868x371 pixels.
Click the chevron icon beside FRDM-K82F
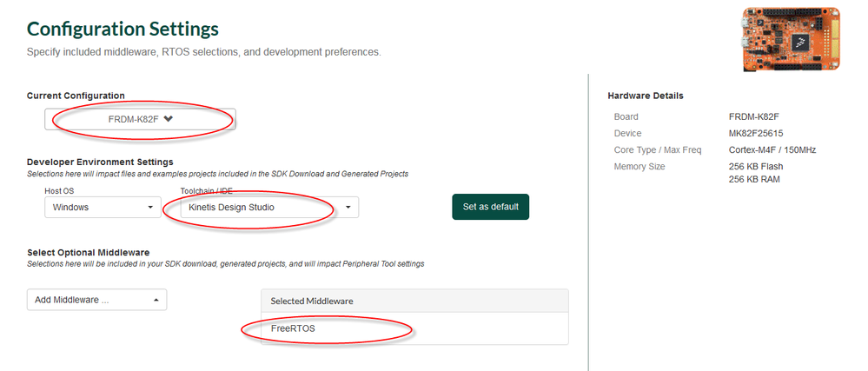point(169,119)
